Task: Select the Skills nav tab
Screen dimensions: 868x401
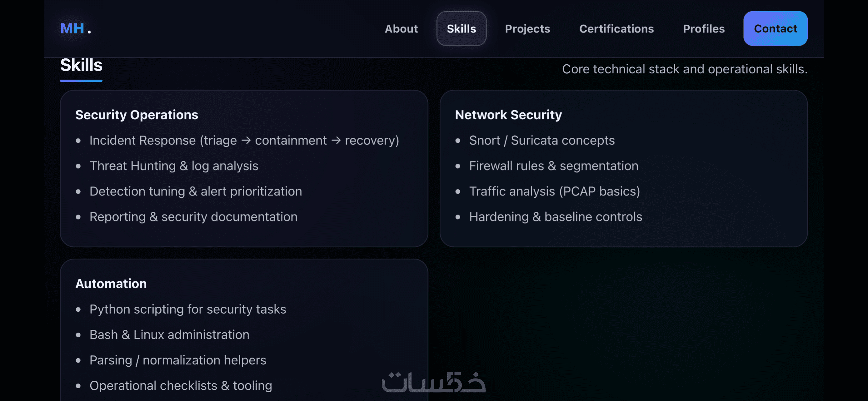Action: [461, 29]
